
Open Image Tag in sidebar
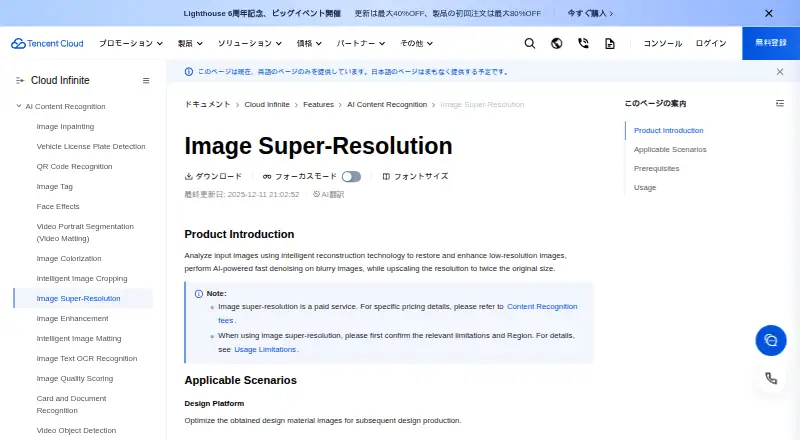click(x=55, y=187)
